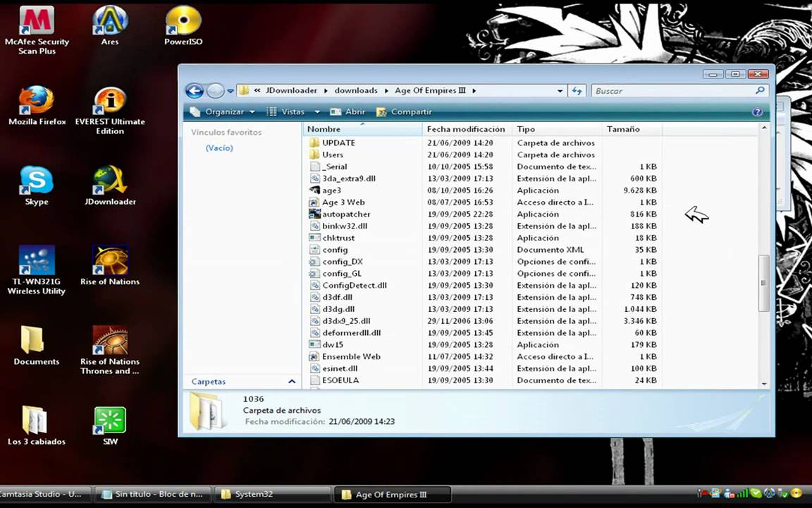Switch to Camtasia Studio taskbar button
Viewport: 812px width, 508px height.
(x=44, y=494)
